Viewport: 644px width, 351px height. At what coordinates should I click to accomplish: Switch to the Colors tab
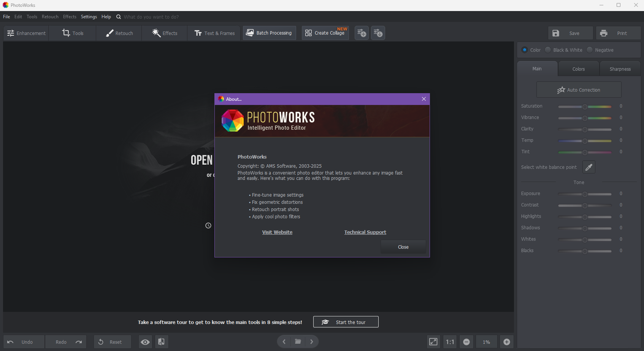[579, 69]
